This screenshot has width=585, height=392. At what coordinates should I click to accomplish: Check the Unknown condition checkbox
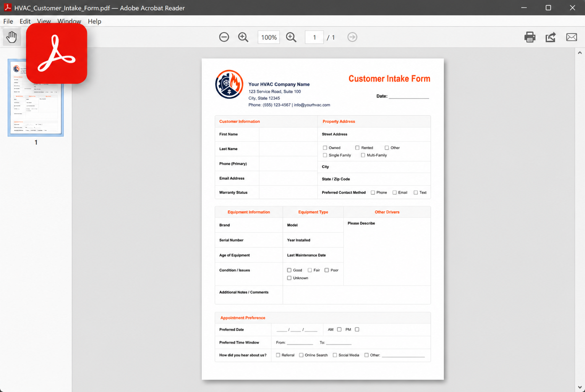[x=289, y=278]
